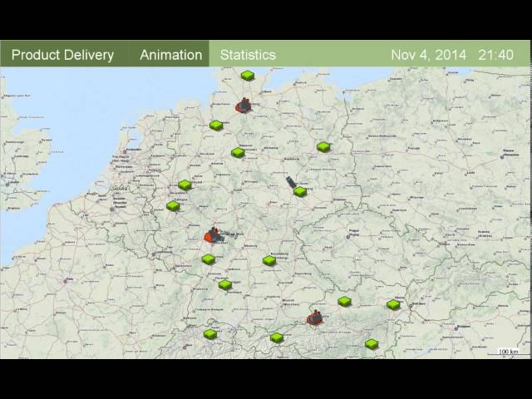This screenshot has width=532, height=399.
Task: Select the green distributor box at Bremen
Action: point(216,126)
